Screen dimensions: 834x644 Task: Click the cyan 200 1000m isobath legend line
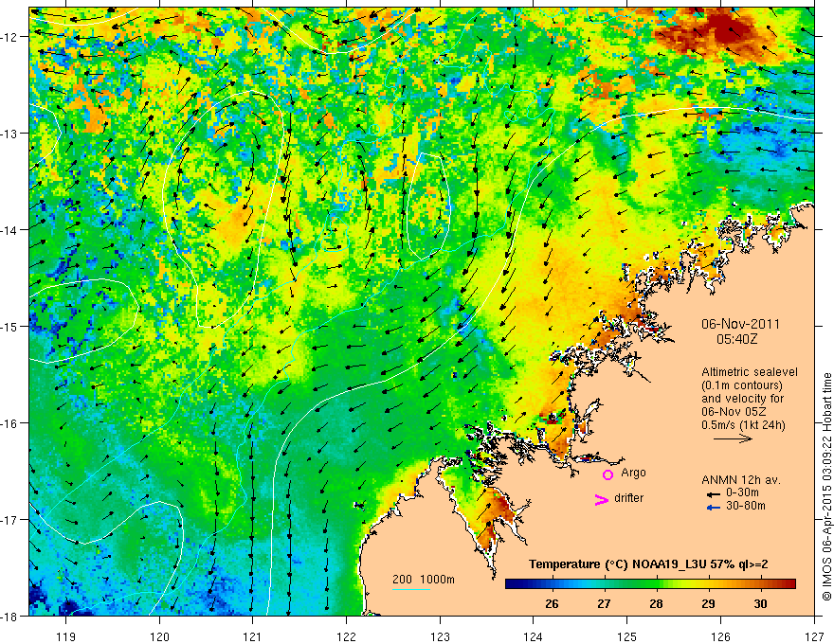click(x=411, y=589)
